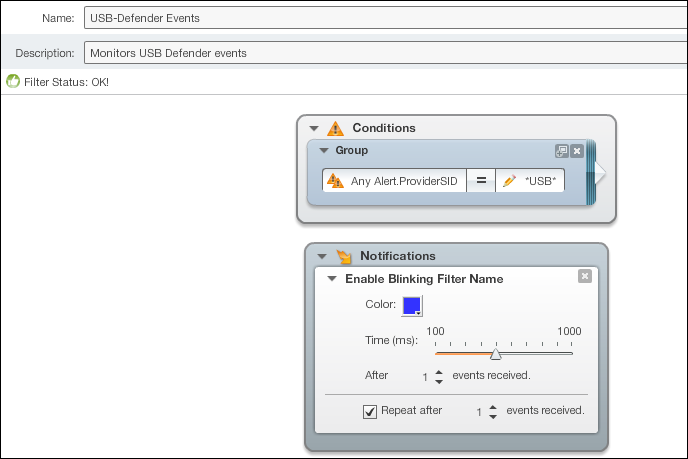Click the Any Alert.ProviderSID alert icon
Viewport: 688px width, 459px height.
point(336,180)
